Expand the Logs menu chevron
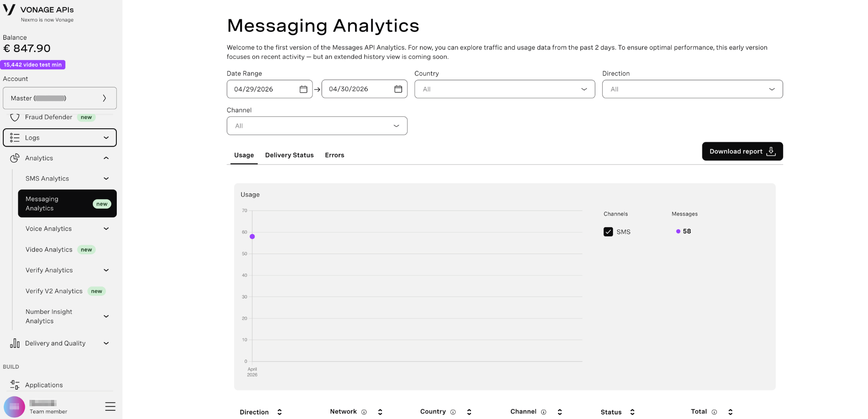This screenshot has height=419, width=868. click(x=106, y=138)
